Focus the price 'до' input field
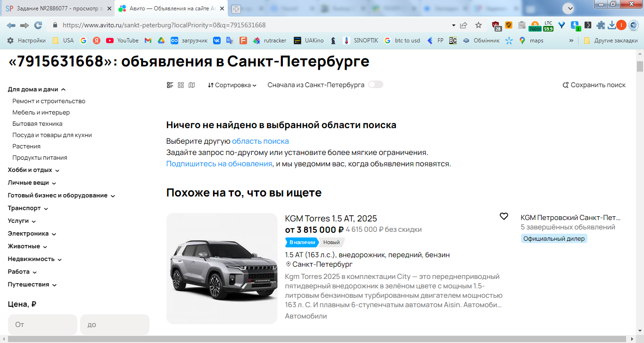Image resolution: width=644 pixels, height=343 pixels. (115, 325)
